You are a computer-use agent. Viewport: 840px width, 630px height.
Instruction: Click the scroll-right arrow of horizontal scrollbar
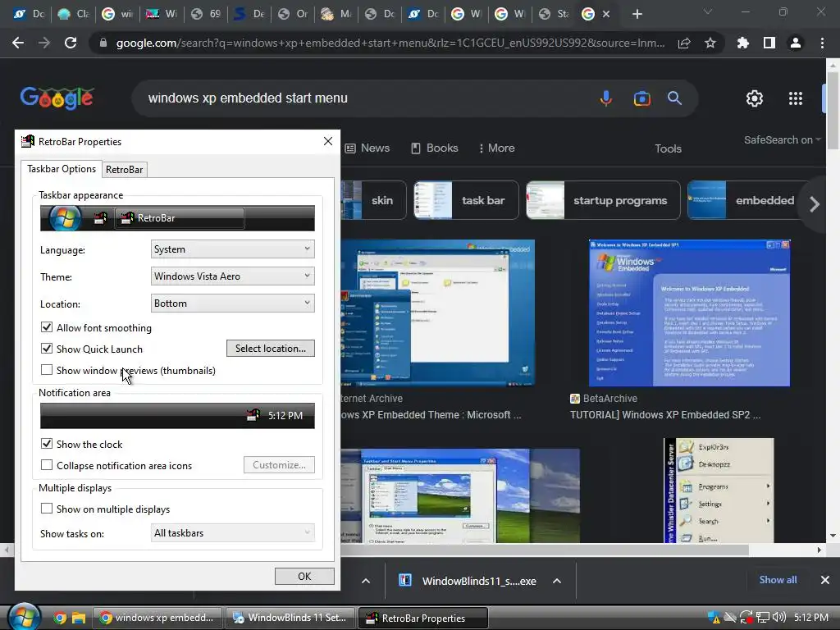(819, 550)
